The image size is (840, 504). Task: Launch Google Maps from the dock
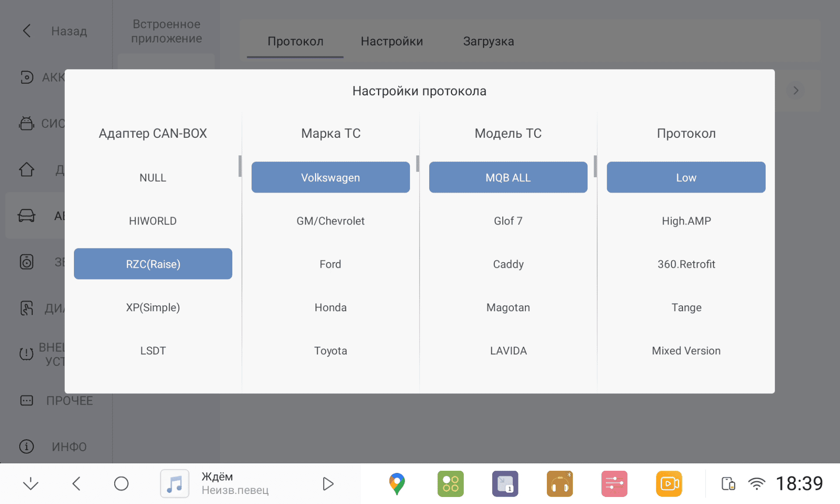(397, 483)
